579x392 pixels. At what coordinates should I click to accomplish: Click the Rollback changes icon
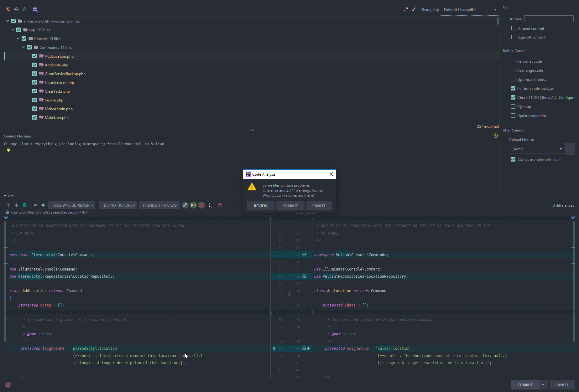17,9
